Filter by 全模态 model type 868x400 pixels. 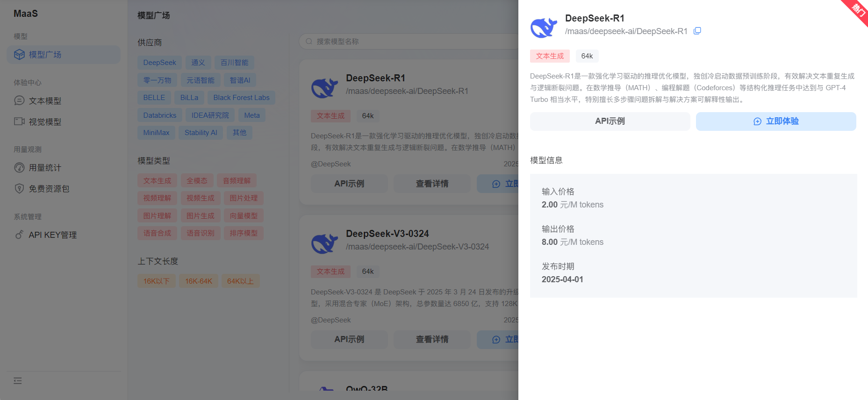pos(197,181)
